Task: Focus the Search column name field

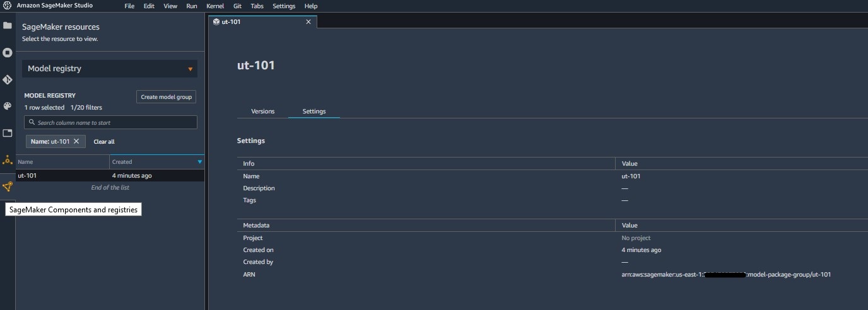Action: pos(110,122)
